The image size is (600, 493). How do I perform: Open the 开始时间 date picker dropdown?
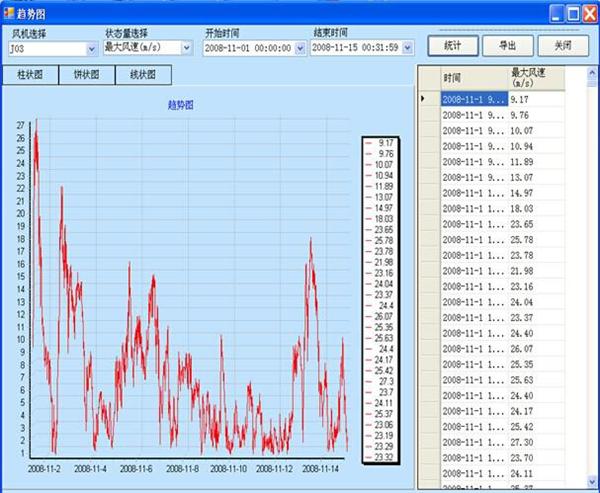coord(301,47)
